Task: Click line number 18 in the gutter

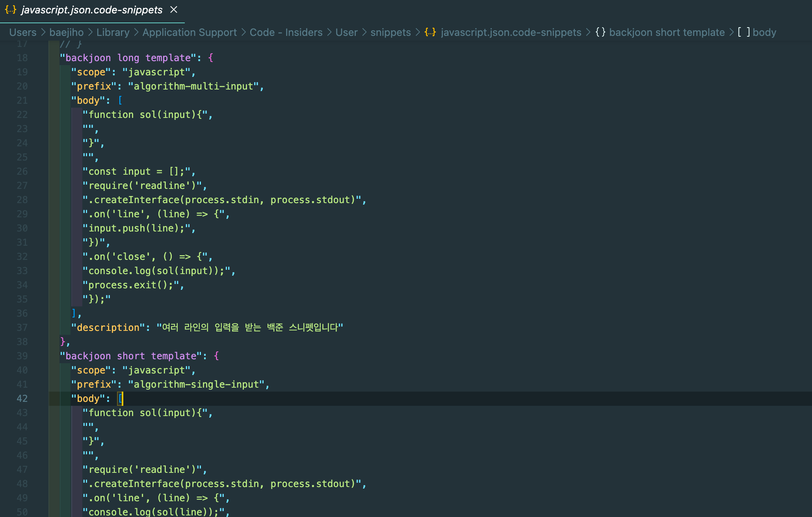Action: coord(22,58)
